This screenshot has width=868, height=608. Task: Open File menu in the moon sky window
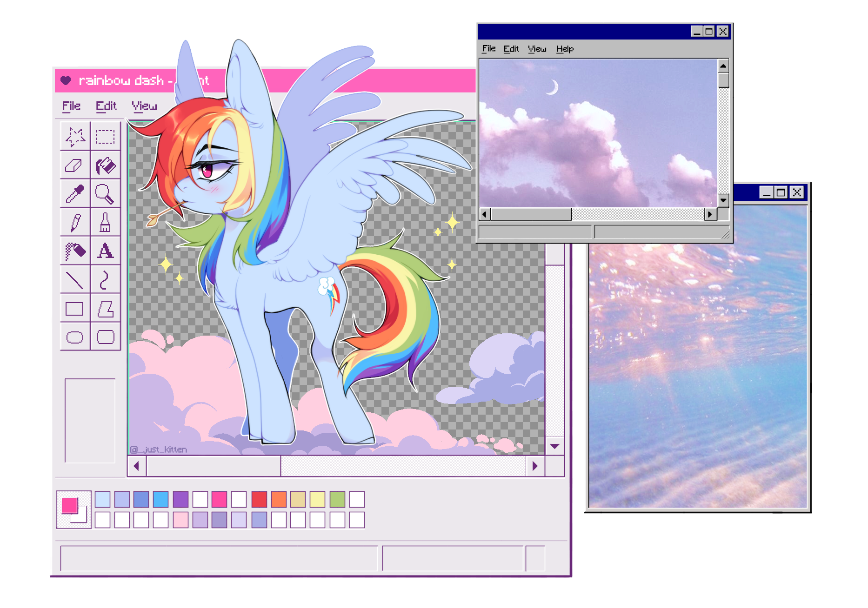489,49
